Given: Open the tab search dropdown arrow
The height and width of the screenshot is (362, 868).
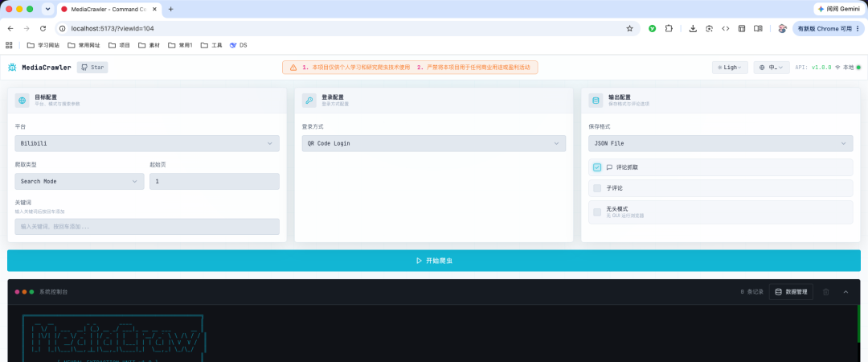Looking at the screenshot, I should click(47, 9).
